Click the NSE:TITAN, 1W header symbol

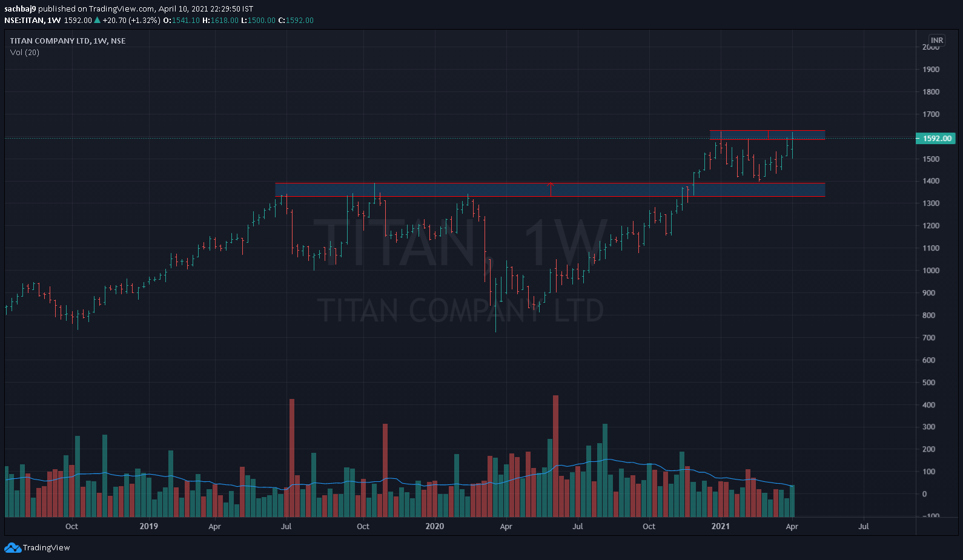(33, 21)
